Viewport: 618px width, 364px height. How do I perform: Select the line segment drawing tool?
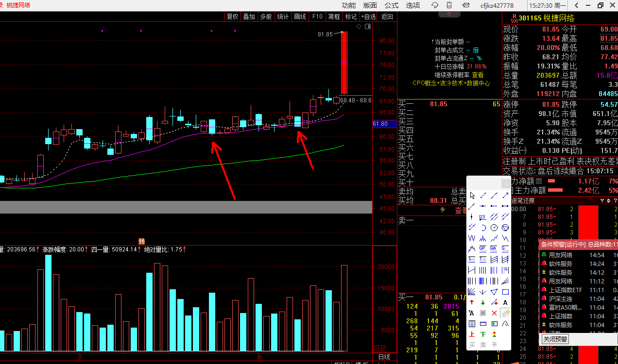pyautogui.click(x=483, y=196)
